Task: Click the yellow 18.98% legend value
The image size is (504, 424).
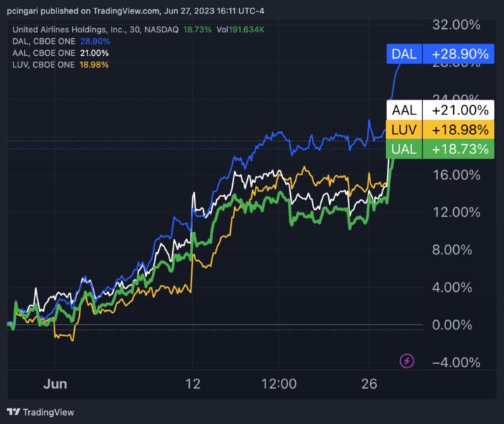Action: coord(94,65)
